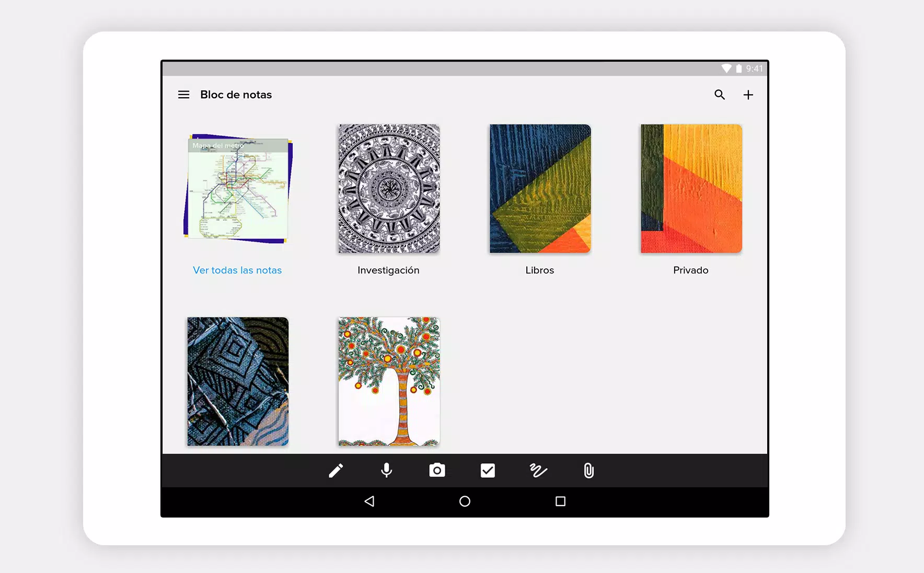Open recent apps square button
Screen dimensions: 924x573
coord(560,501)
